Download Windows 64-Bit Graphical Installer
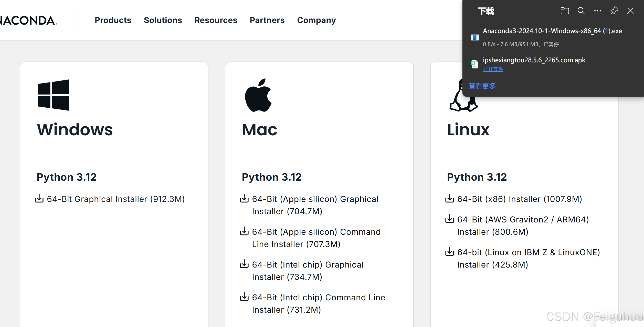Screen dimensions: 644x327 click(115, 199)
